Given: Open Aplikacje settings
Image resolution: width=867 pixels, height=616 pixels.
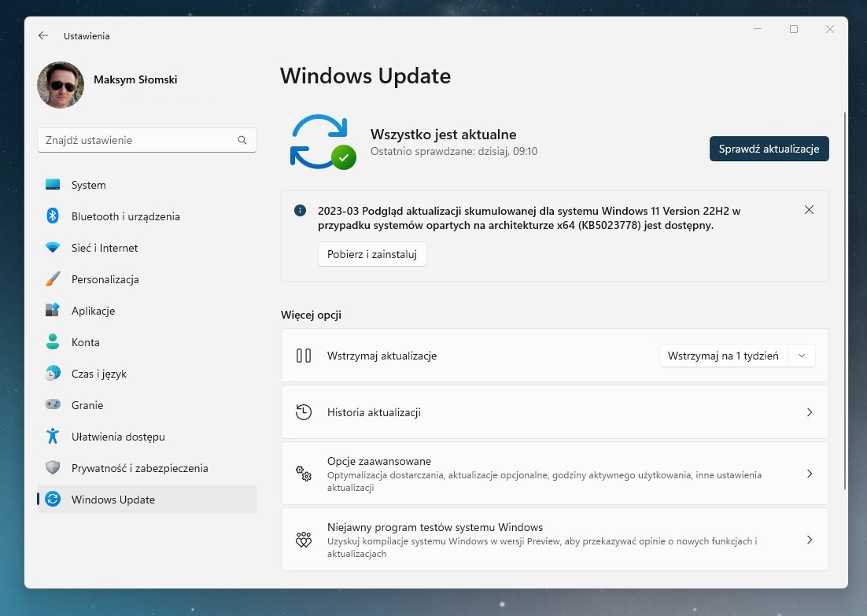Looking at the screenshot, I should [94, 311].
